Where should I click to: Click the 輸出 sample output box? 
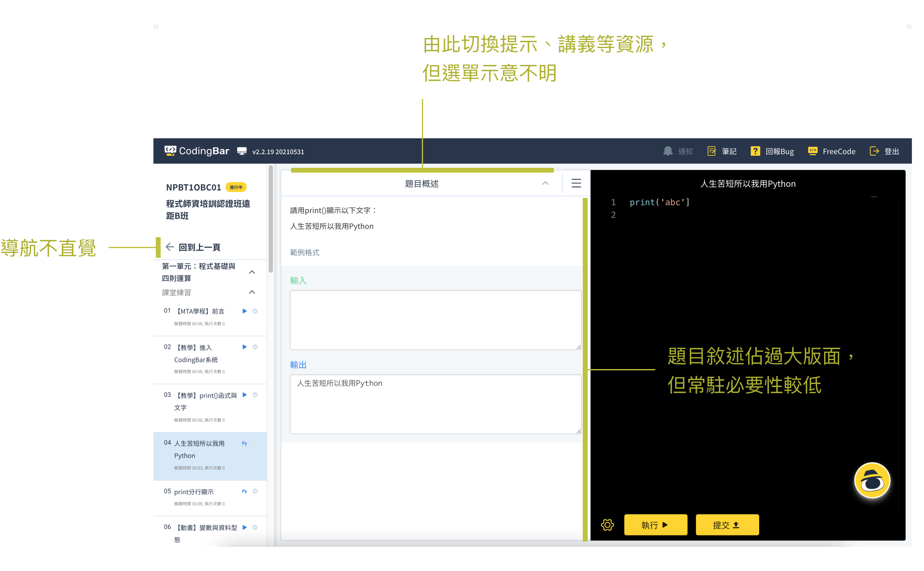point(435,404)
